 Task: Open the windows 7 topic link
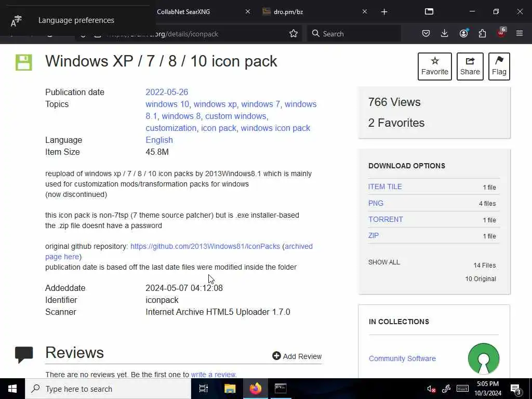coord(261,104)
